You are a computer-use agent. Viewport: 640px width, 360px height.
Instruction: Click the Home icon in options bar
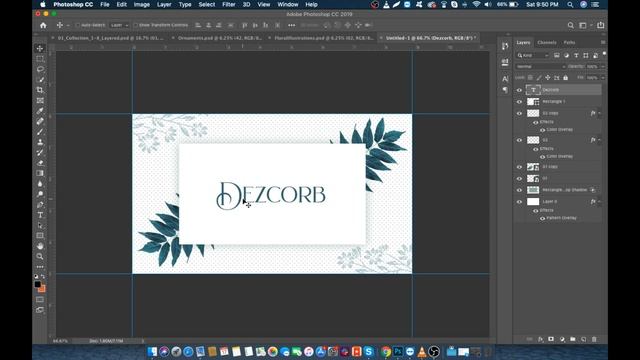click(43, 25)
